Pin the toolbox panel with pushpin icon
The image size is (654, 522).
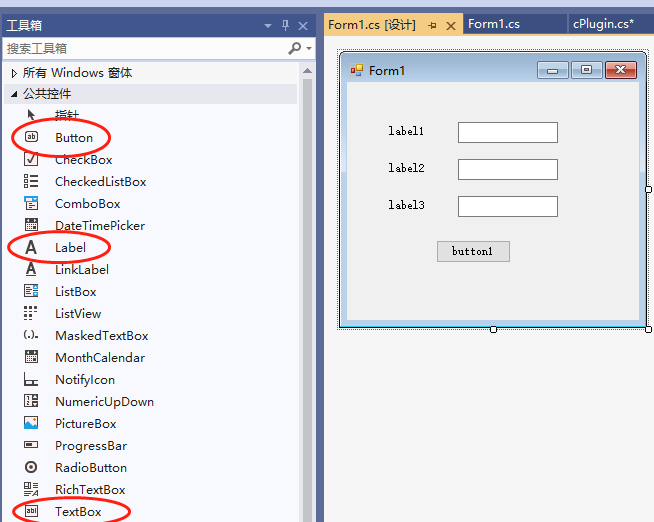coord(285,25)
